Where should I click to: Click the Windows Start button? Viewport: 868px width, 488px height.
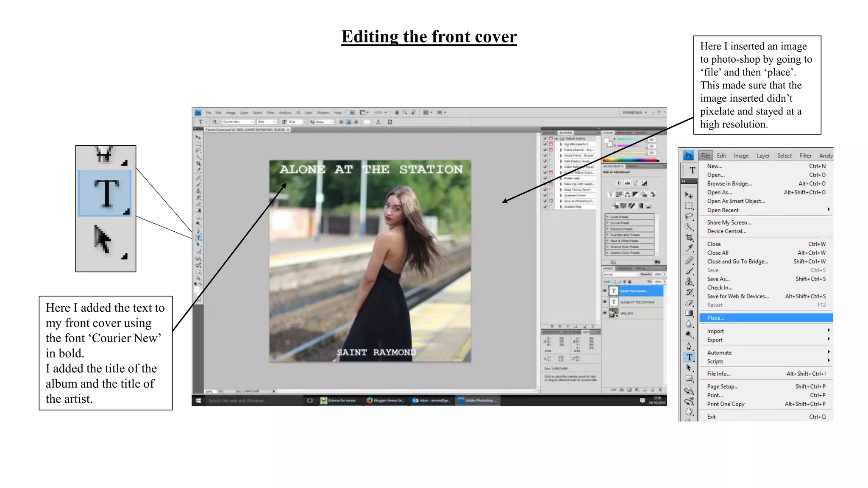(x=198, y=400)
